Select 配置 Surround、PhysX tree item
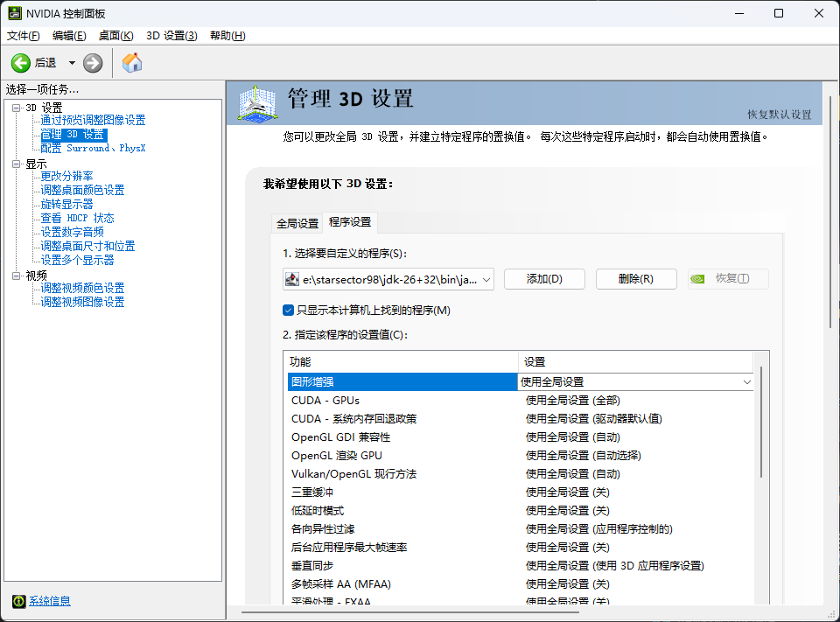 (94, 148)
